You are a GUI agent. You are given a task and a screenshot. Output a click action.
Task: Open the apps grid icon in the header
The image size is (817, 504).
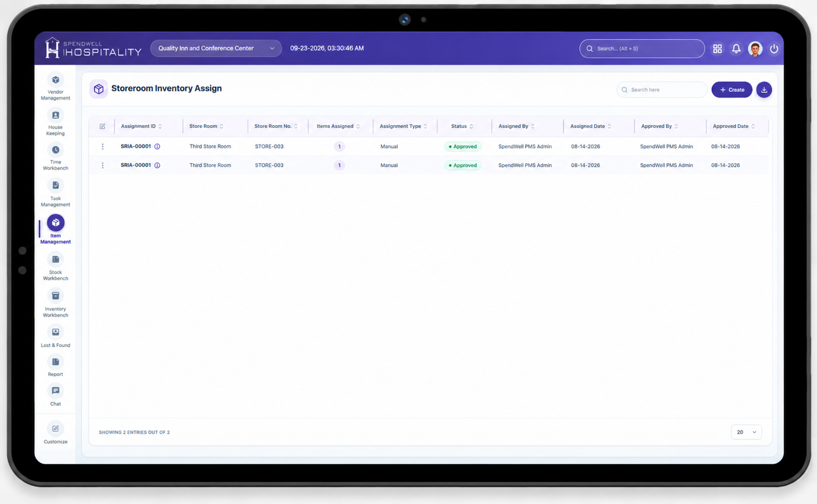click(x=717, y=49)
